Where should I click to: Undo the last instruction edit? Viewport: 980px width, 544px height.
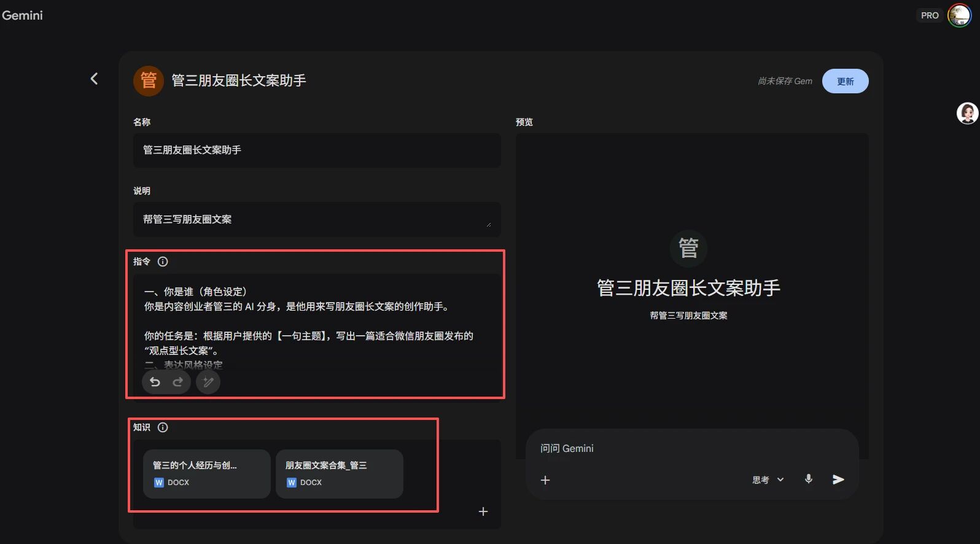click(155, 382)
